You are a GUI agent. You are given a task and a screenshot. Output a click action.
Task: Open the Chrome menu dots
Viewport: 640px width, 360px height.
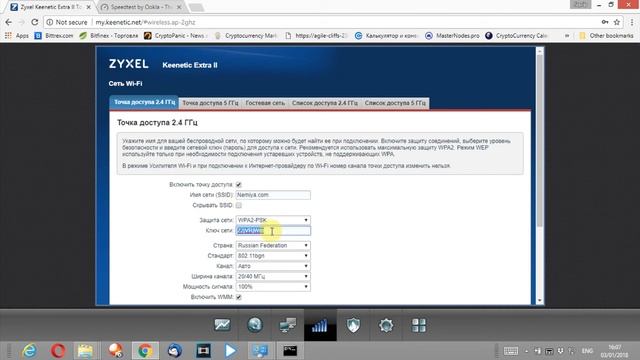[x=632, y=22]
